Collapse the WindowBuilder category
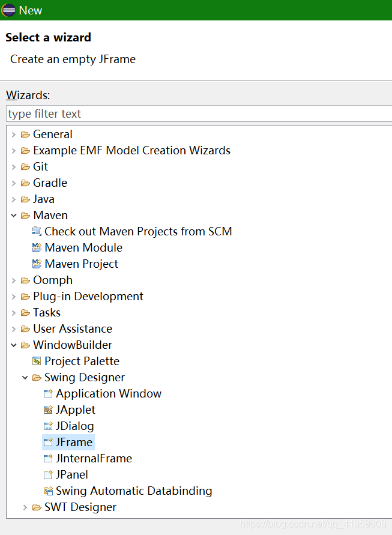The height and width of the screenshot is (535, 392). coord(14,345)
